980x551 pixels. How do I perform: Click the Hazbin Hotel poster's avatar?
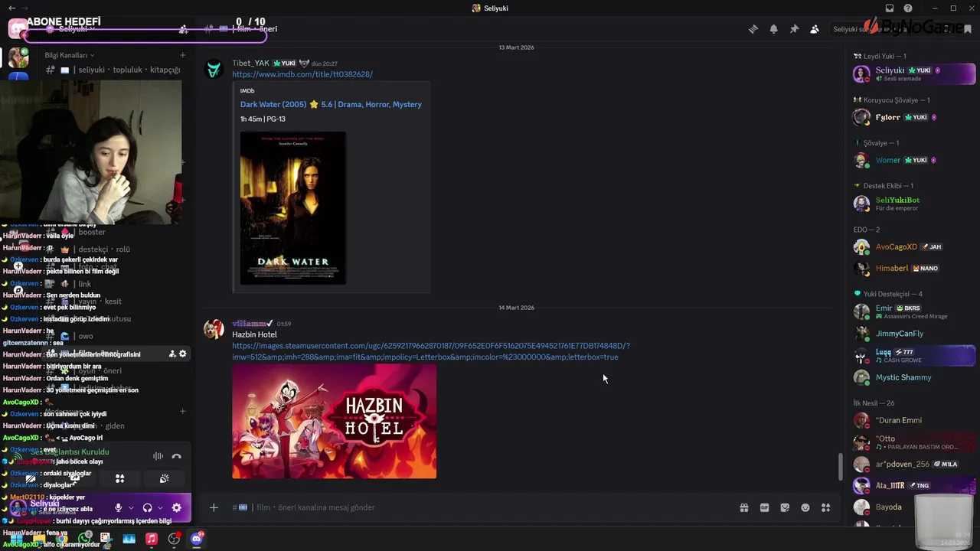click(214, 329)
